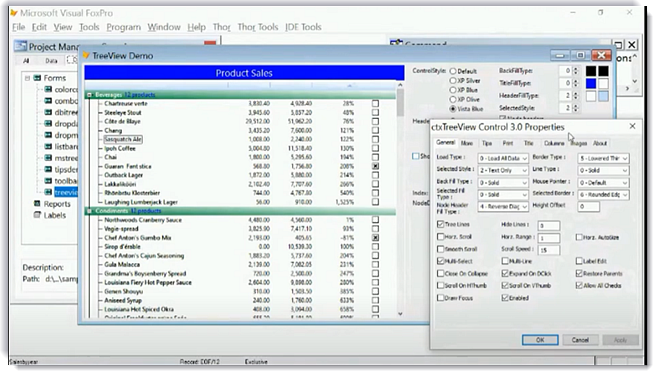
Task: Click the Project Manager window icon
Action: tap(21, 46)
